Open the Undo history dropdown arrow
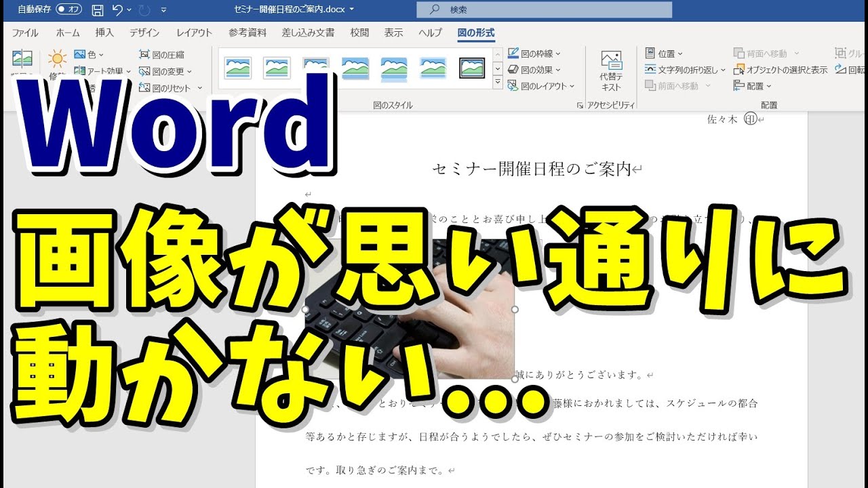The width and height of the screenshot is (868, 488). pos(130,10)
